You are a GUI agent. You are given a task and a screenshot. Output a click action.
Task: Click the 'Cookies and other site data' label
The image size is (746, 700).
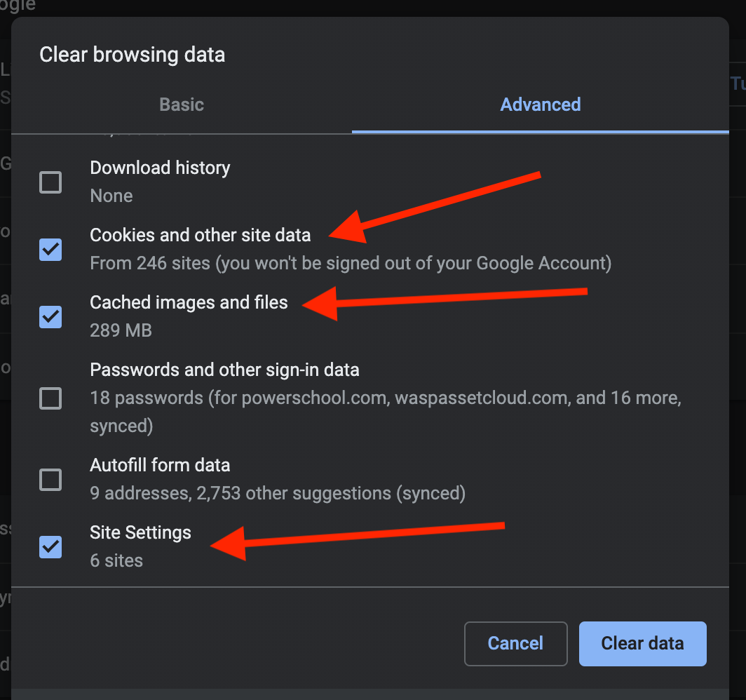[x=200, y=235]
